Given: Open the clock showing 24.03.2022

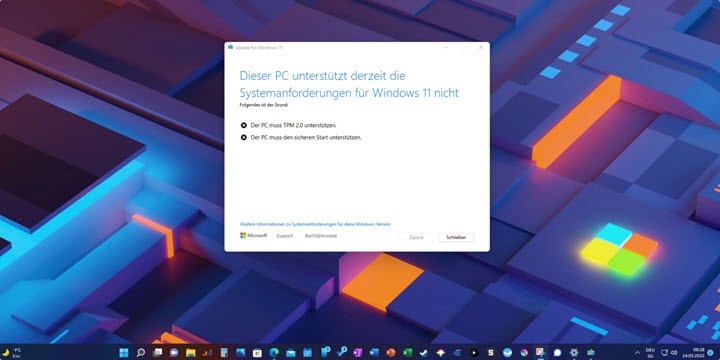Looking at the screenshot, I should [x=693, y=353].
